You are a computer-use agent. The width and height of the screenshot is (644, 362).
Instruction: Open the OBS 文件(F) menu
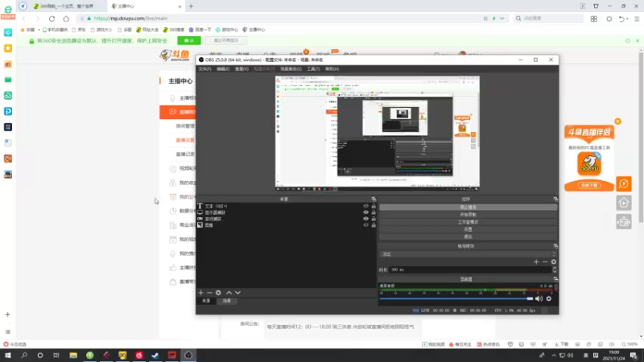click(x=204, y=69)
